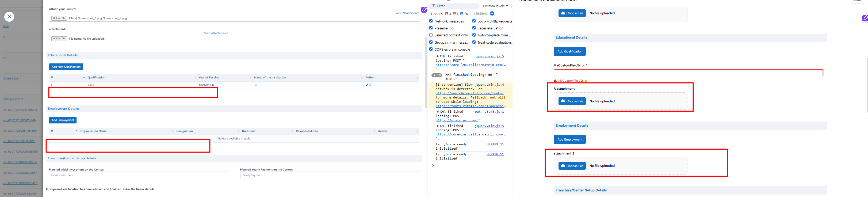Click Upload file for Attach your Picture
This screenshot has height=197, width=868.
pos(59,18)
